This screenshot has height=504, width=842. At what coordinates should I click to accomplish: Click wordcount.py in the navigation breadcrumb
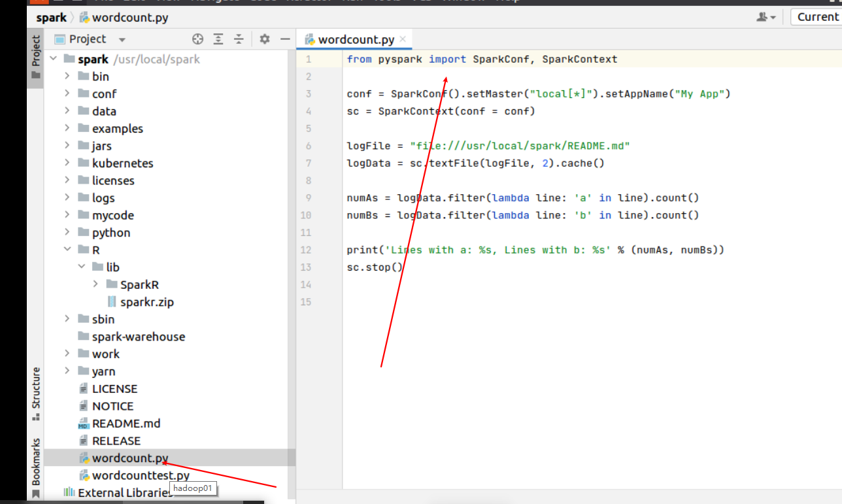[x=123, y=18]
